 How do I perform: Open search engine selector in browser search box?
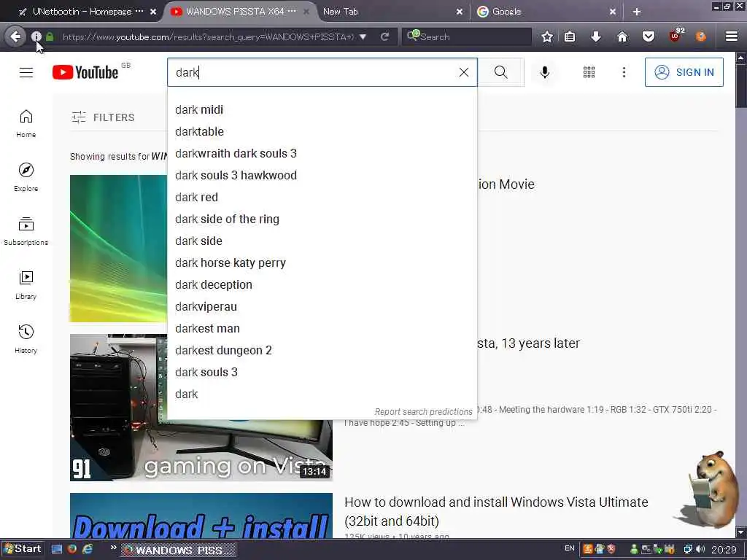(413, 36)
